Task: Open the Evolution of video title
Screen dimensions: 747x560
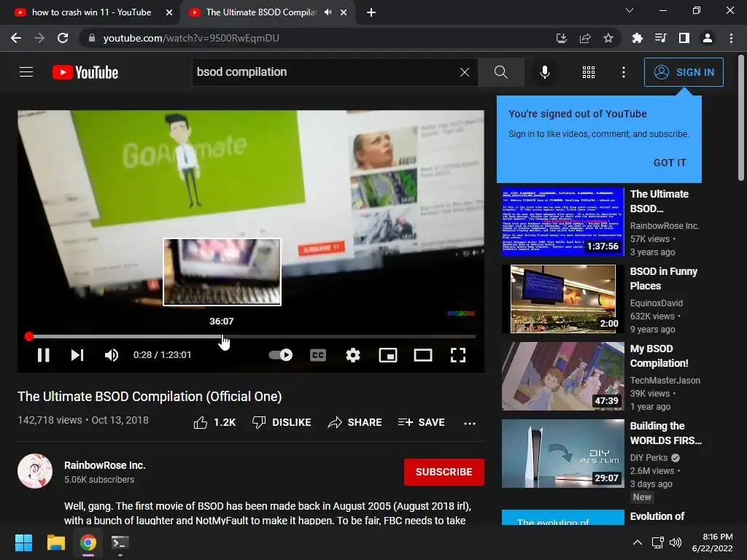Action: 657,516
